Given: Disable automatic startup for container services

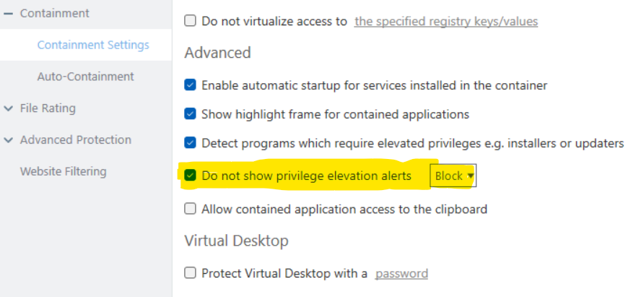Looking at the screenshot, I should [x=191, y=85].
